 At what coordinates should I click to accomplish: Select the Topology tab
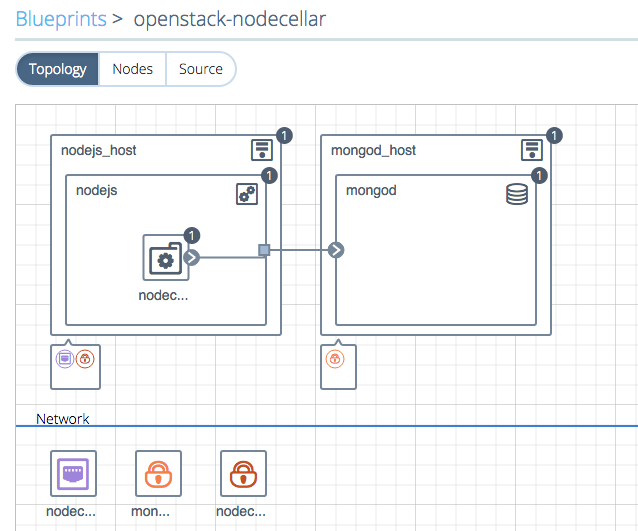pos(57,69)
